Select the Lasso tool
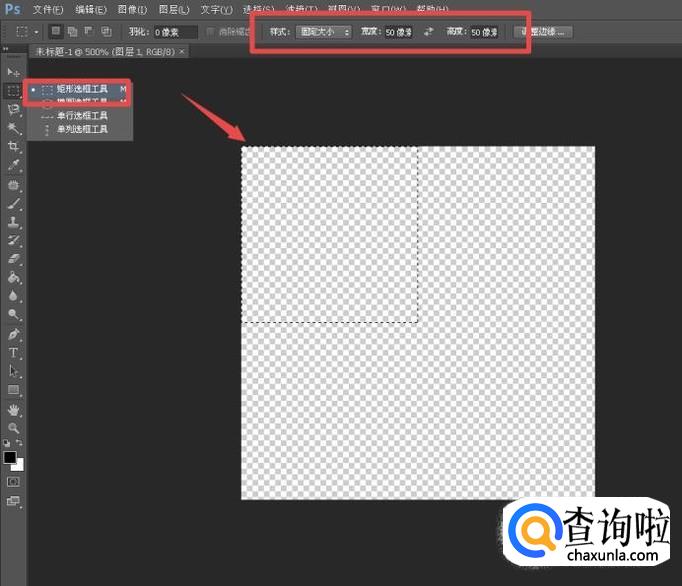 [x=13, y=109]
